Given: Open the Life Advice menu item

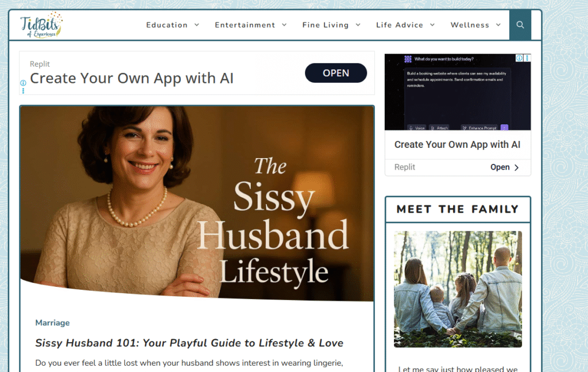Looking at the screenshot, I should coord(399,25).
